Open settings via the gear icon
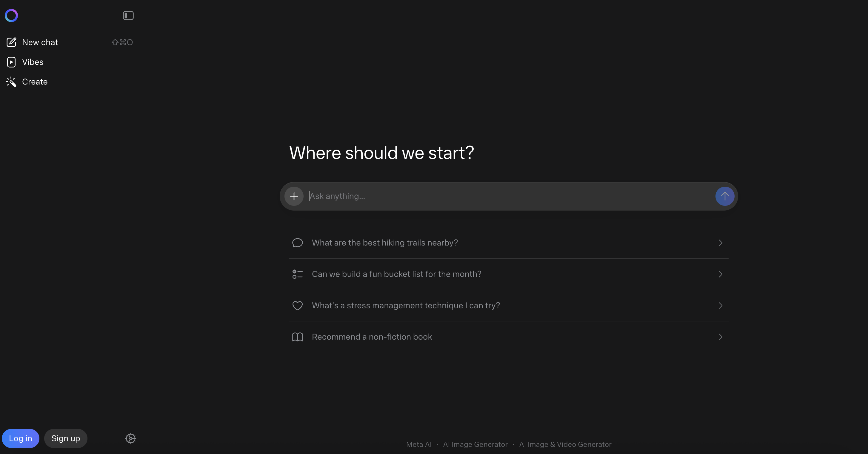This screenshot has width=868, height=454. (x=130, y=438)
